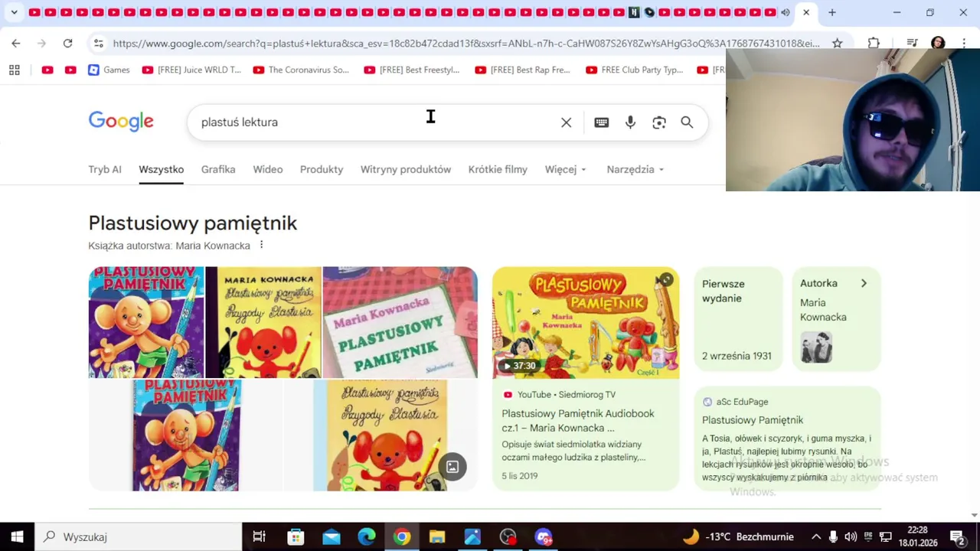Expand the Autorka card chevron

pos(864,283)
